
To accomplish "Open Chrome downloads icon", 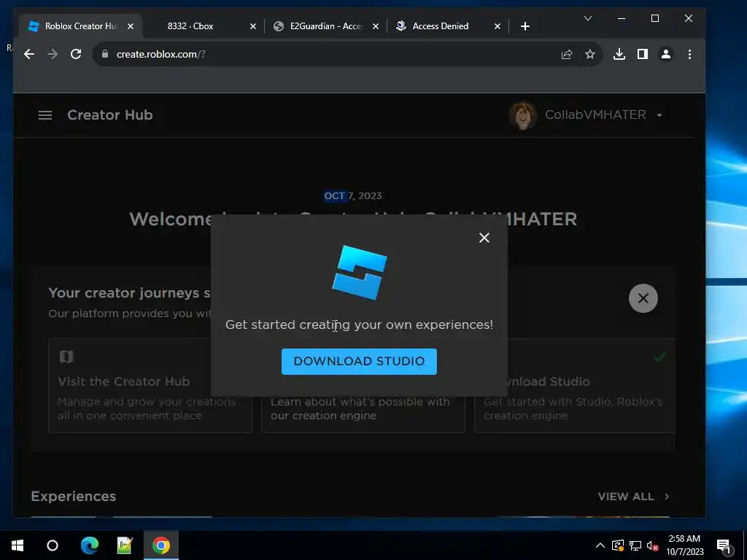I will coord(619,54).
